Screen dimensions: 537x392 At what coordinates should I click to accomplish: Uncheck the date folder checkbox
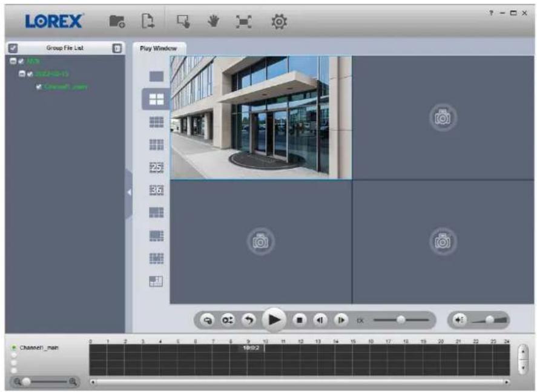tap(30, 74)
